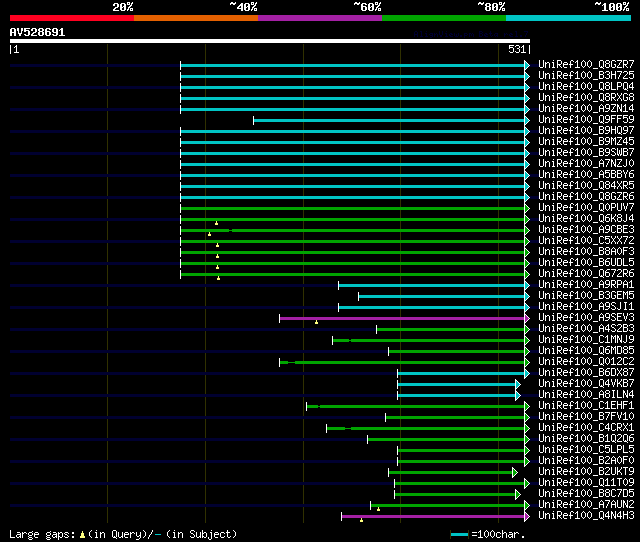
Task: Click the white query sequence bar
Action: pyautogui.click(x=270, y=41)
